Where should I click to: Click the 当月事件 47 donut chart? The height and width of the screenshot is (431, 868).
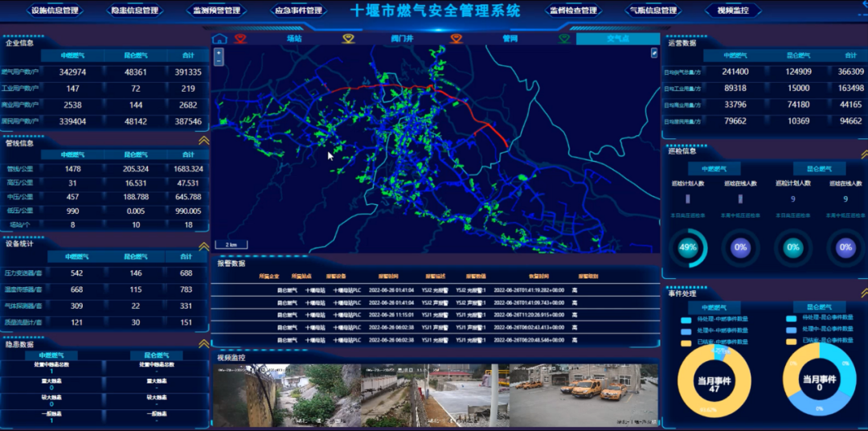(714, 380)
